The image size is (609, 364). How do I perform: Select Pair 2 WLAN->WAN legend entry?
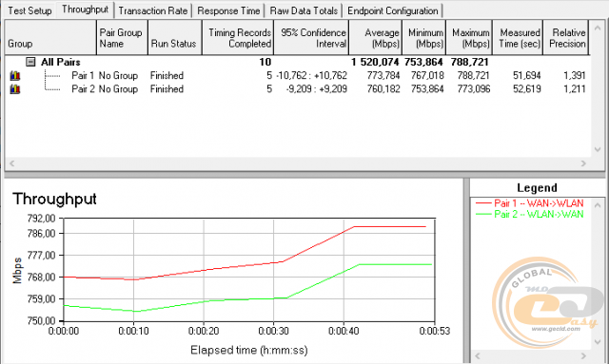click(529, 214)
